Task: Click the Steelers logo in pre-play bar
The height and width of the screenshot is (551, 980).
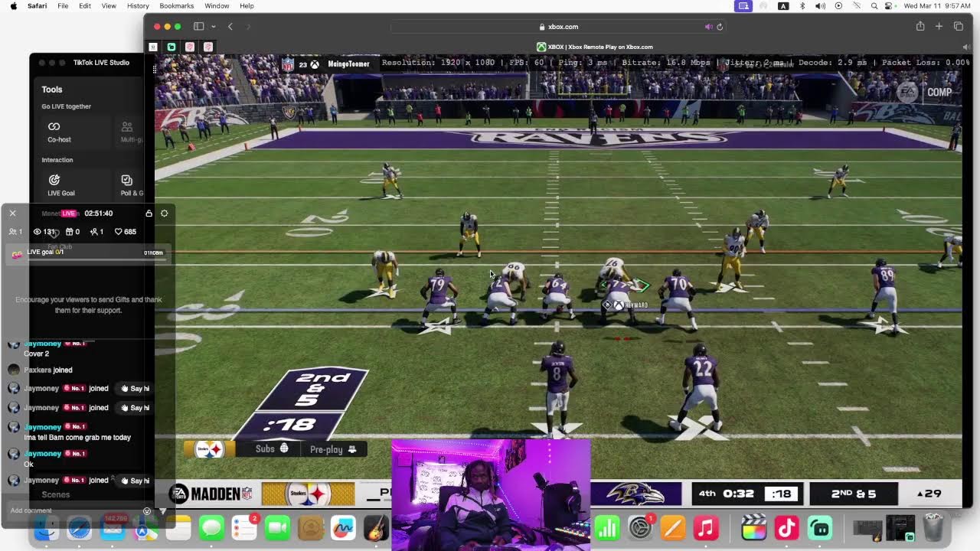Action: coord(209,449)
